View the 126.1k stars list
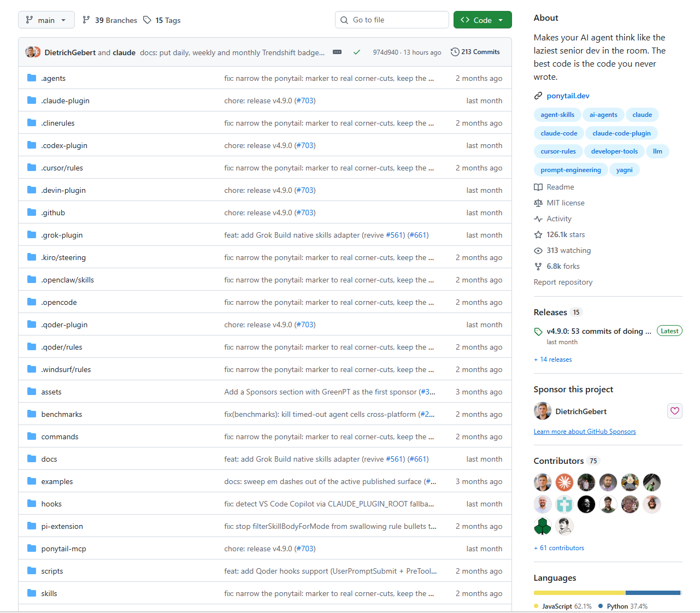Image resolution: width=700 pixels, height=613 pixels. pyautogui.click(x=559, y=234)
